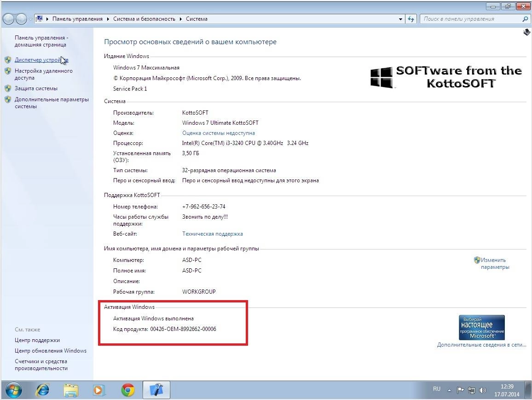Expand arrow after Панель управления breadcrumb
Viewport: 532px width, 400px height.
point(108,19)
